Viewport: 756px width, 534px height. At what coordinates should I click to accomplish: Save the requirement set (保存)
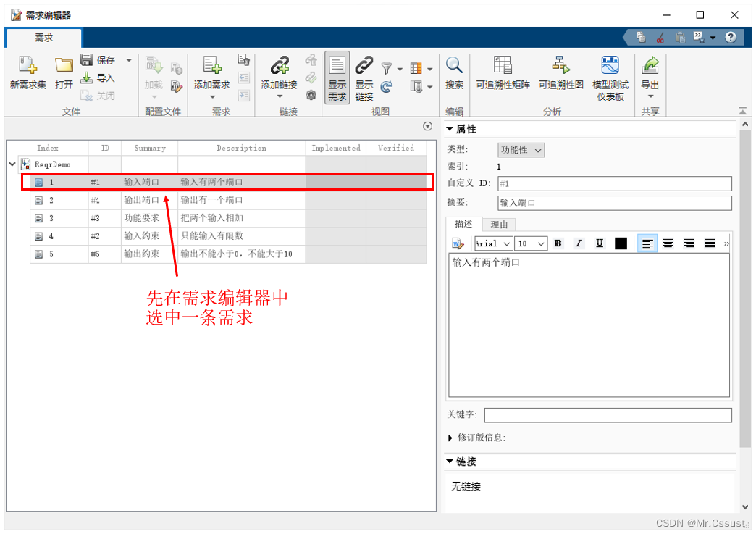point(98,60)
